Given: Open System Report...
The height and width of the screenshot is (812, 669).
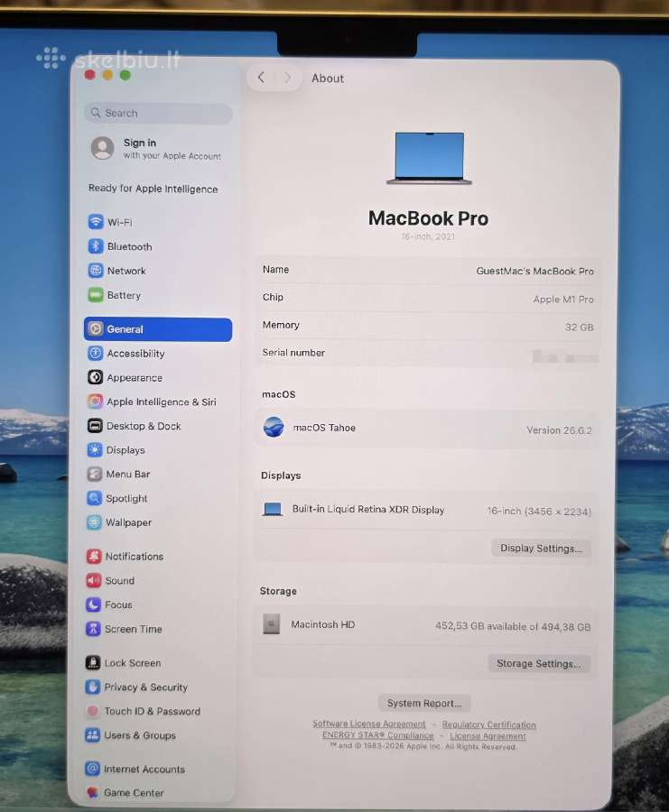Looking at the screenshot, I should (x=424, y=703).
